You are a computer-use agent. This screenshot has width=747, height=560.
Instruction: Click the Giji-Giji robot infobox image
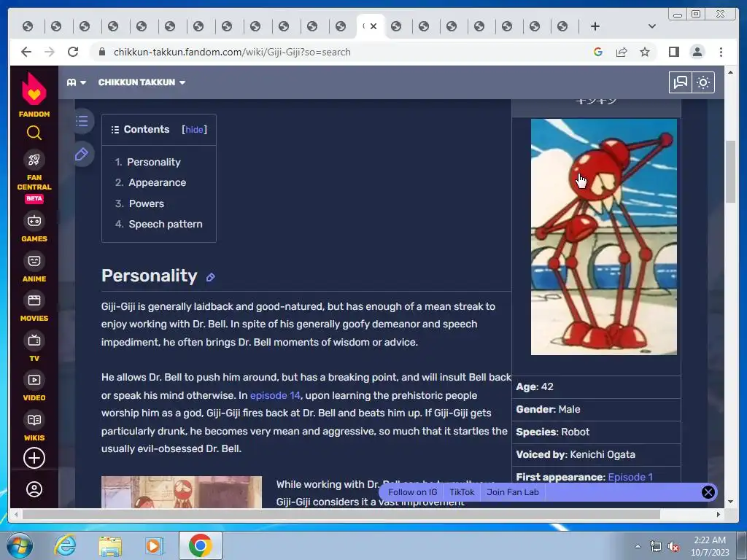pyautogui.click(x=603, y=237)
